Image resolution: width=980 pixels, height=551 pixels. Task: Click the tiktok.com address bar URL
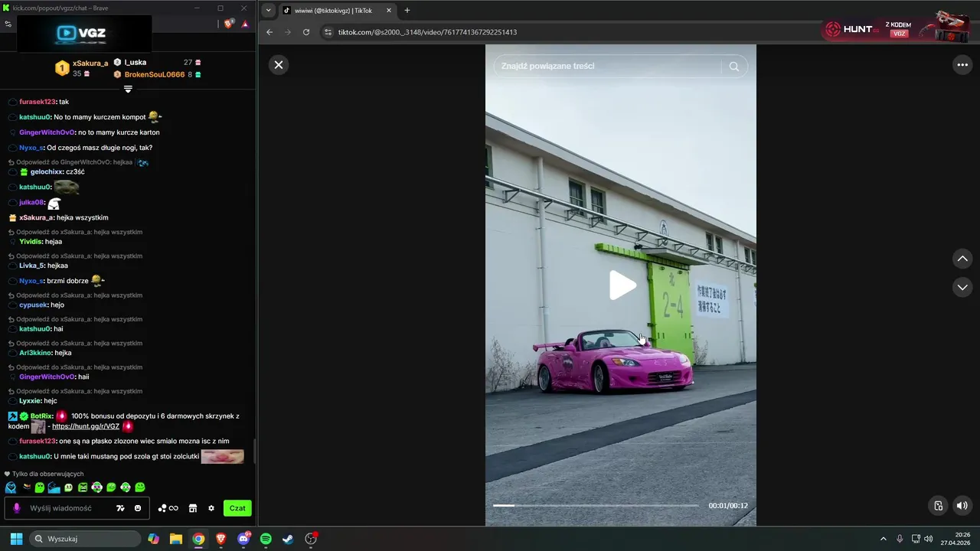[x=427, y=32]
